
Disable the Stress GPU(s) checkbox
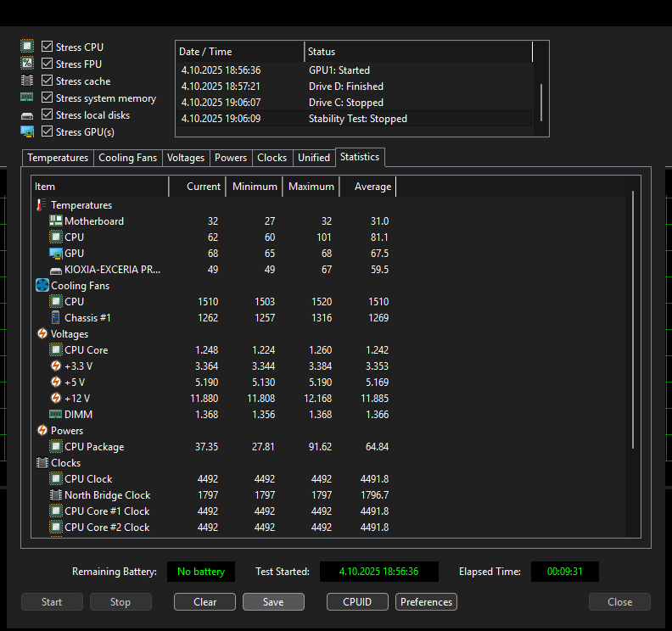coord(48,131)
